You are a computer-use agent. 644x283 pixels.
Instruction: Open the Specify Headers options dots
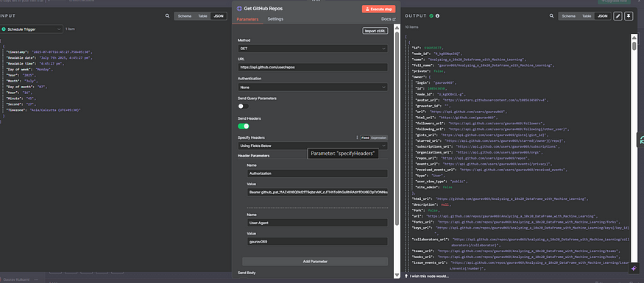(357, 137)
